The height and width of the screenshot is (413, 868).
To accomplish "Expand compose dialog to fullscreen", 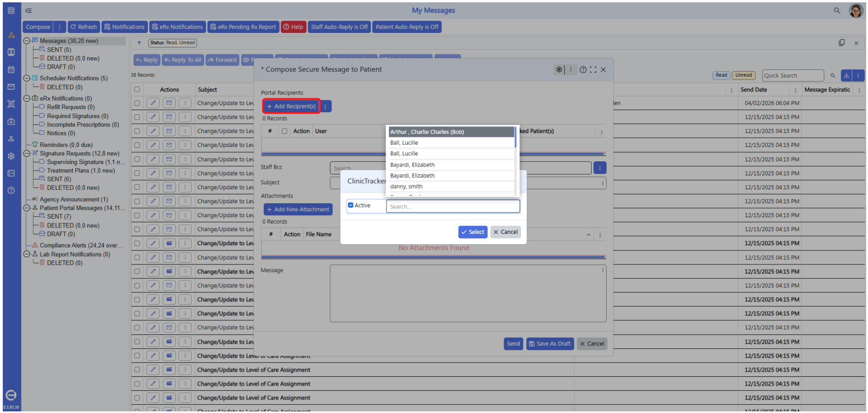I will 593,69.
